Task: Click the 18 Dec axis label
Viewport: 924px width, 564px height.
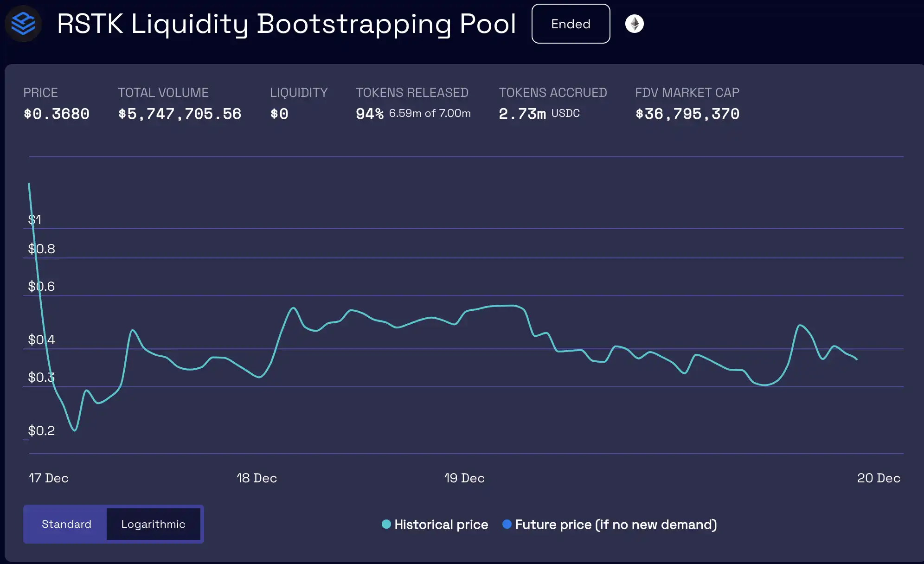Action: click(257, 478)
